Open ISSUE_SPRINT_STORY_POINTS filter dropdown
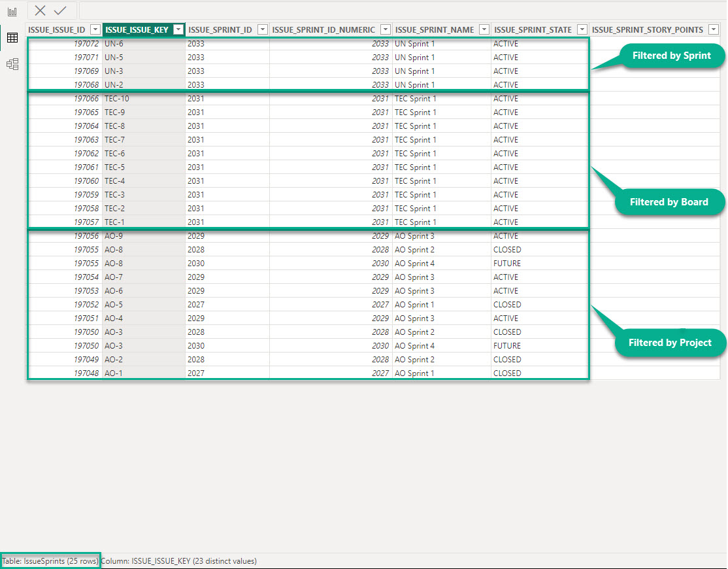This screenshot has width=728, height=569. pyautogui.click(x=713, y=29)
